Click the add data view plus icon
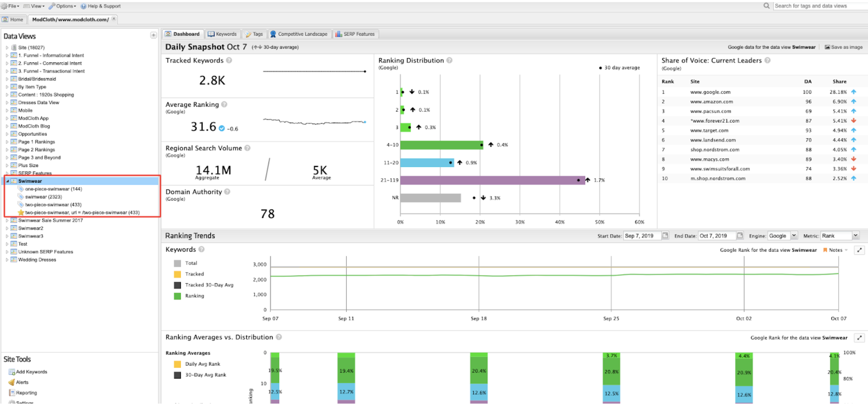 click(x=153, y=35)
